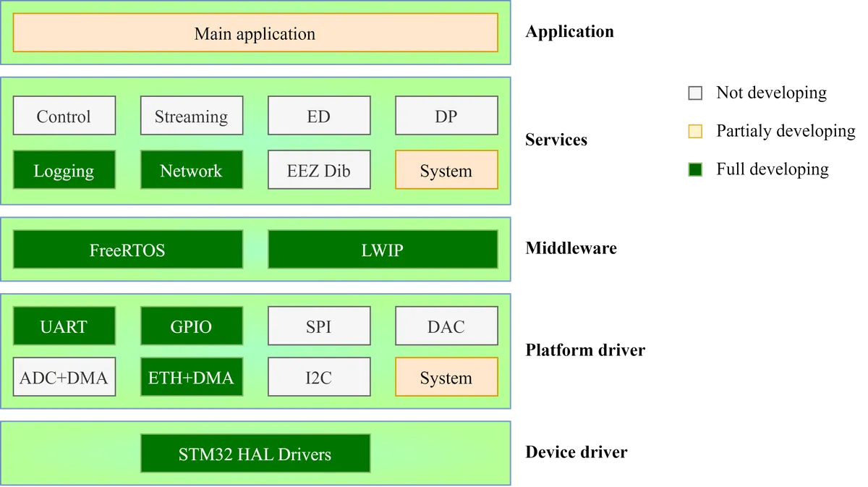
Task: Click the grey Not developing legend swatch
Action: pos(695,93)
